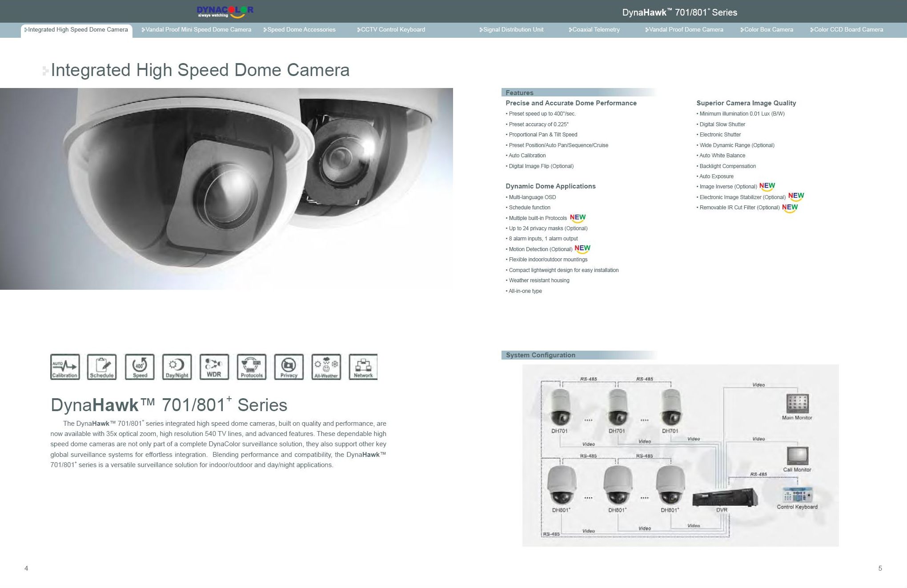Click the Superior Camera Image Quality heading
Screen dimensions: 907x588
pos(746,103)
